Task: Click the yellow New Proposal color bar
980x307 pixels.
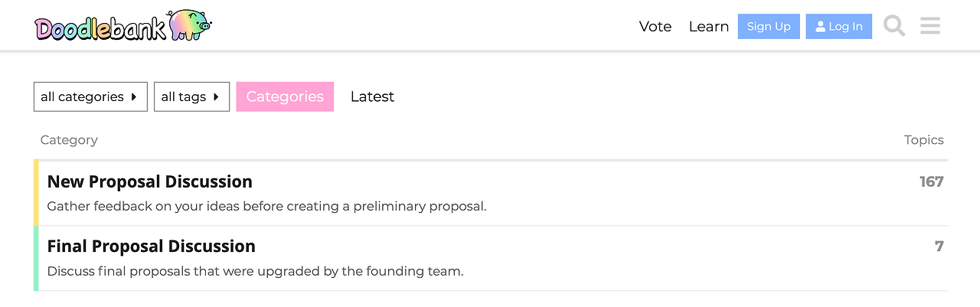Action: [36, 193]
